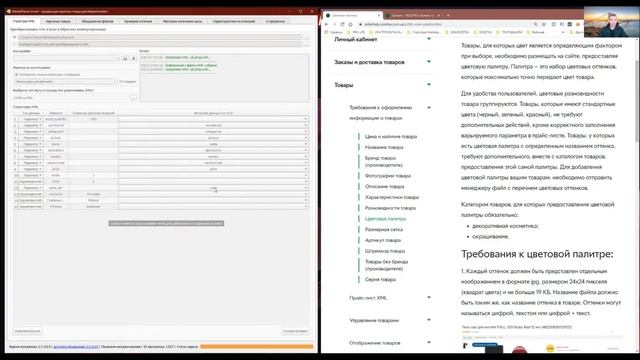This screenshot has height=360, width=640.
Task: Open the category filter combo box
Action: click(65, 82)
